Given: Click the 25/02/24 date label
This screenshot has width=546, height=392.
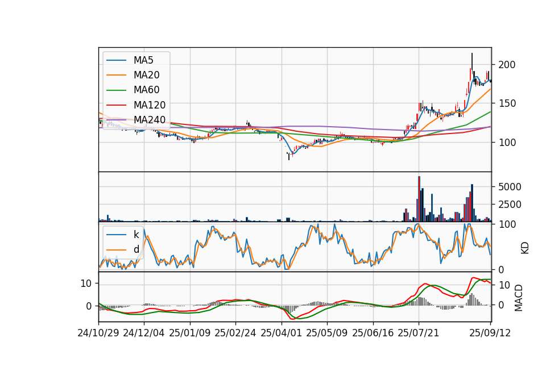Looking at the screenshot, I should click(x=235, y=333).
